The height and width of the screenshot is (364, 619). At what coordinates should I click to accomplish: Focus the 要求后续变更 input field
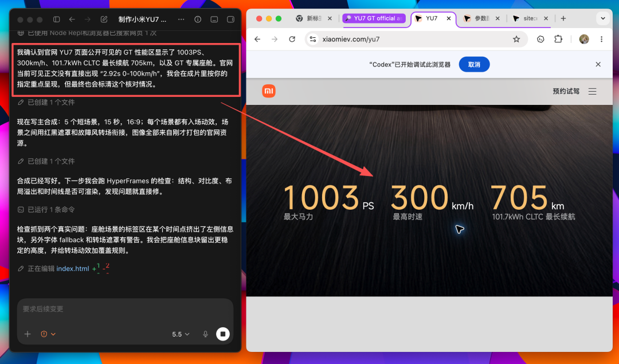(125, 309)
